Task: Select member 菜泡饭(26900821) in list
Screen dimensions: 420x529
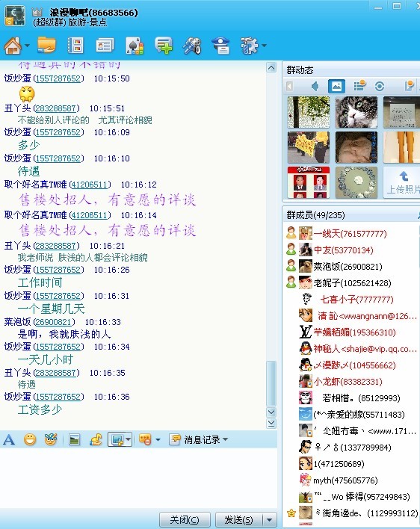Action: tap(348, 267)
